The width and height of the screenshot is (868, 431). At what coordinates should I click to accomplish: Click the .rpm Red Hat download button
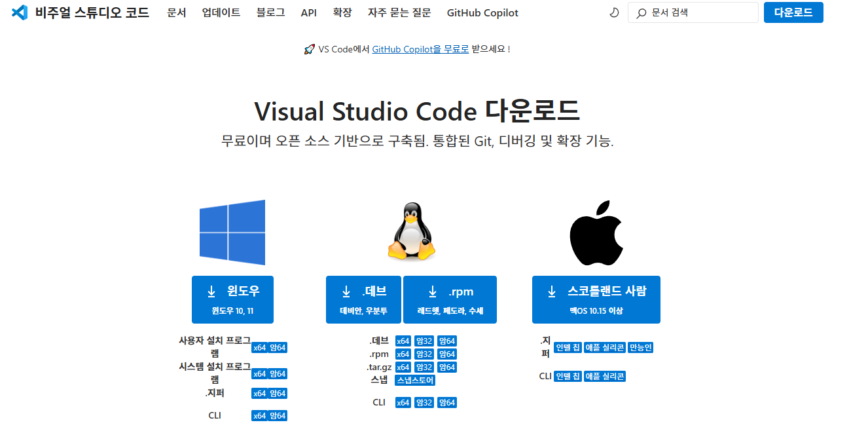[450, 299]
